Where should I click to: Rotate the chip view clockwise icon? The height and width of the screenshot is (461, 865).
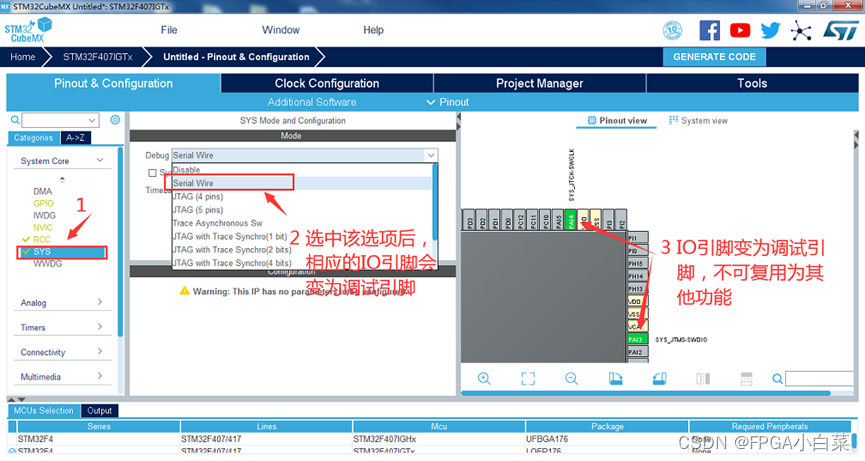point(615,378)
